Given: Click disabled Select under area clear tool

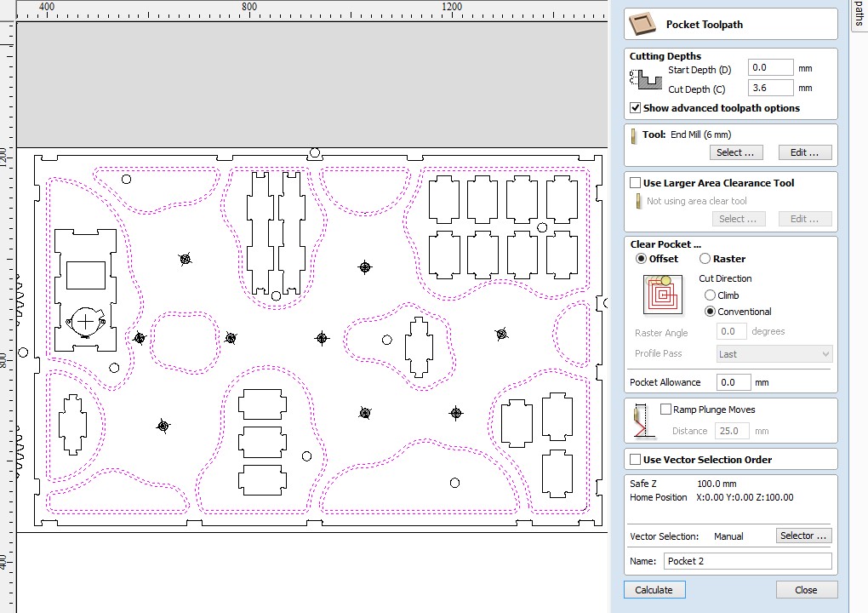Looking at the screenshot, I should (x=739, y=219).
